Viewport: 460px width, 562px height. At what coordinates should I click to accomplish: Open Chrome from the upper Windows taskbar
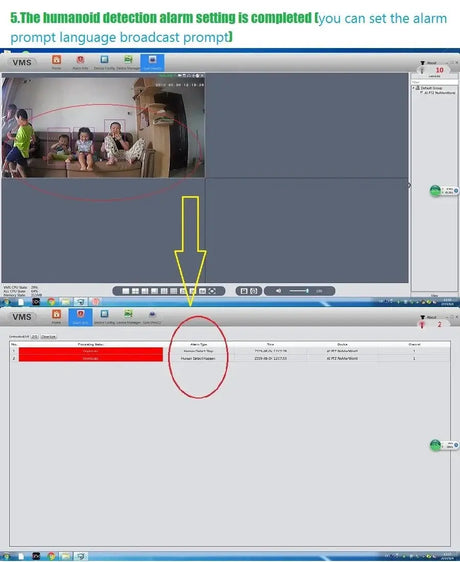[x=51, y=302]
